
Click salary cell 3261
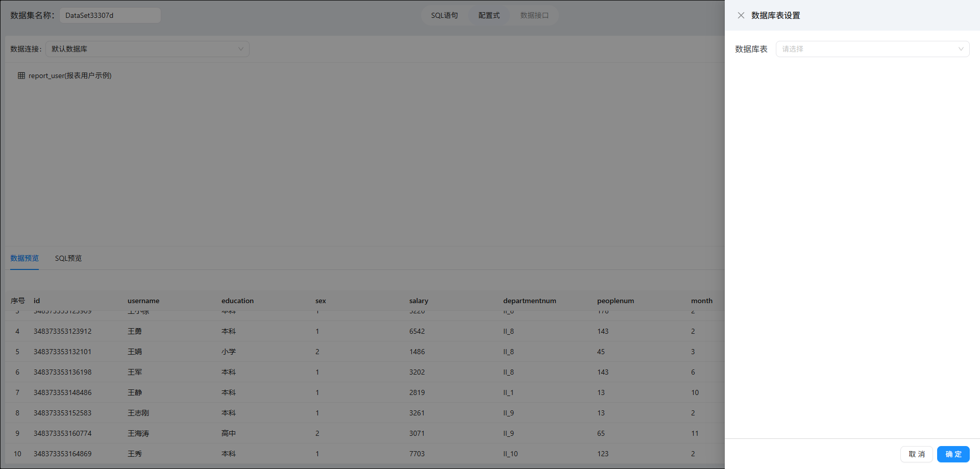coord(417,413)
